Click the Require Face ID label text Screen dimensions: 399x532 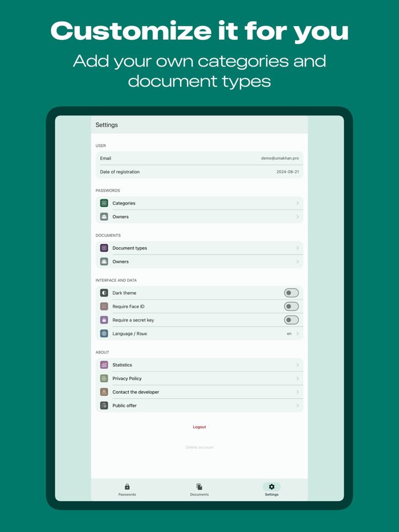coord(128,306)
